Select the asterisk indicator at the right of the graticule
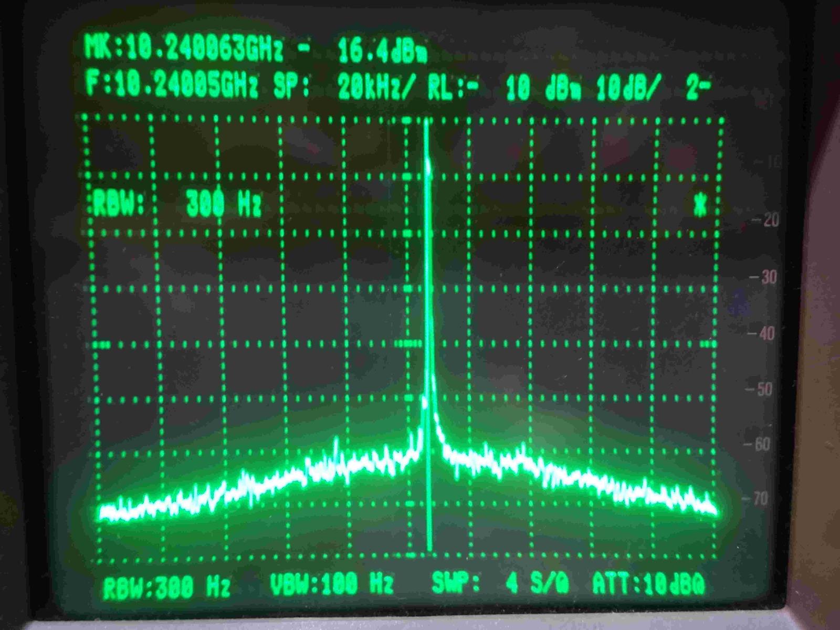This screenshot has height=630, width=840. 700,205
